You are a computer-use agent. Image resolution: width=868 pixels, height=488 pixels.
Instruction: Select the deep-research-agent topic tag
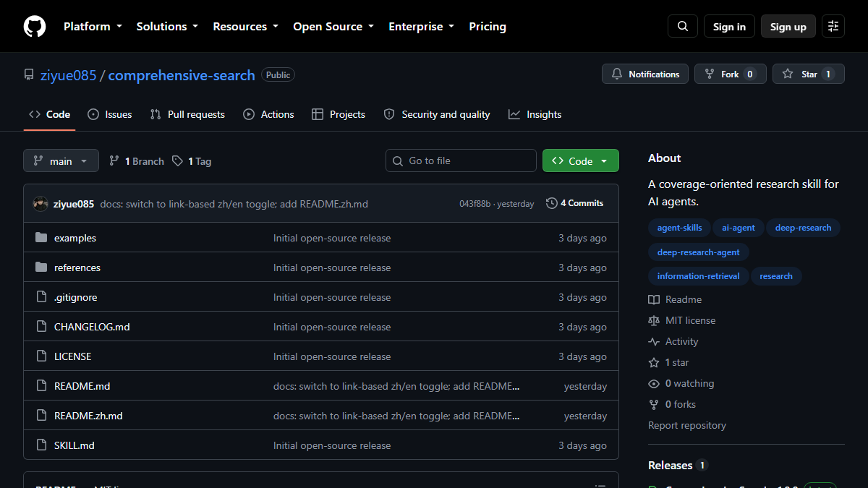click(699, 252)
